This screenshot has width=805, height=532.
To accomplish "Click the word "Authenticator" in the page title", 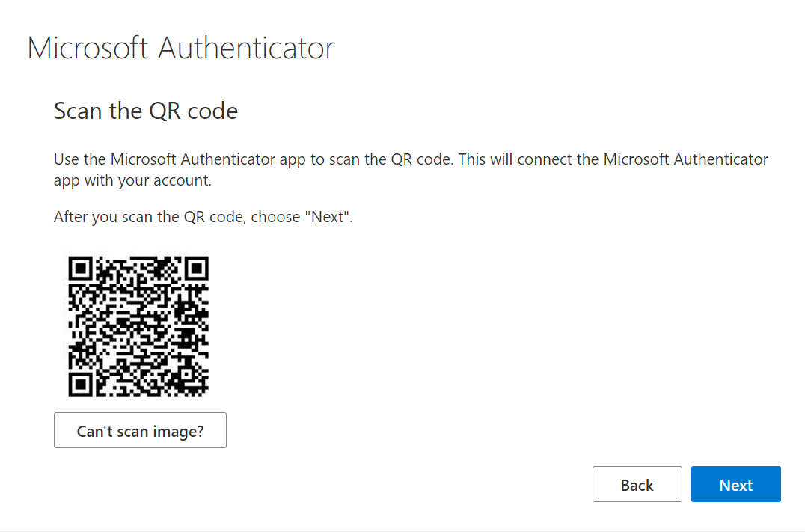I will click(247, 48).
